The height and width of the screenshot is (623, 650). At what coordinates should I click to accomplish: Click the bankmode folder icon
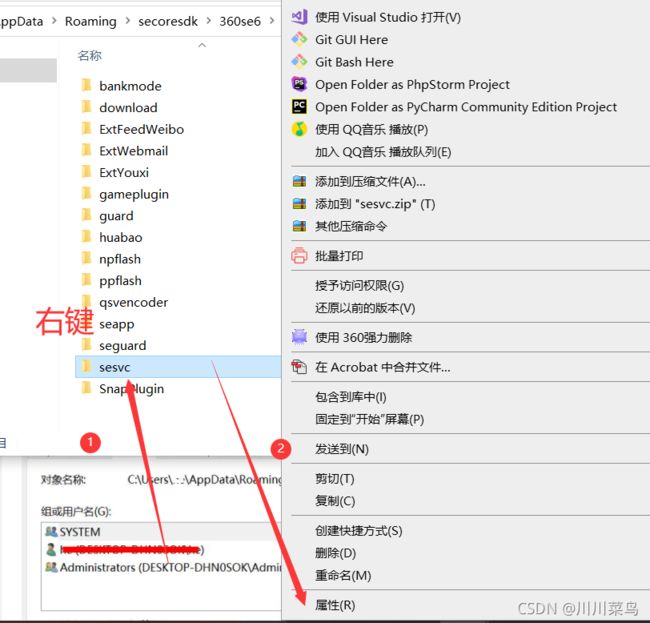tap(86, 85)
